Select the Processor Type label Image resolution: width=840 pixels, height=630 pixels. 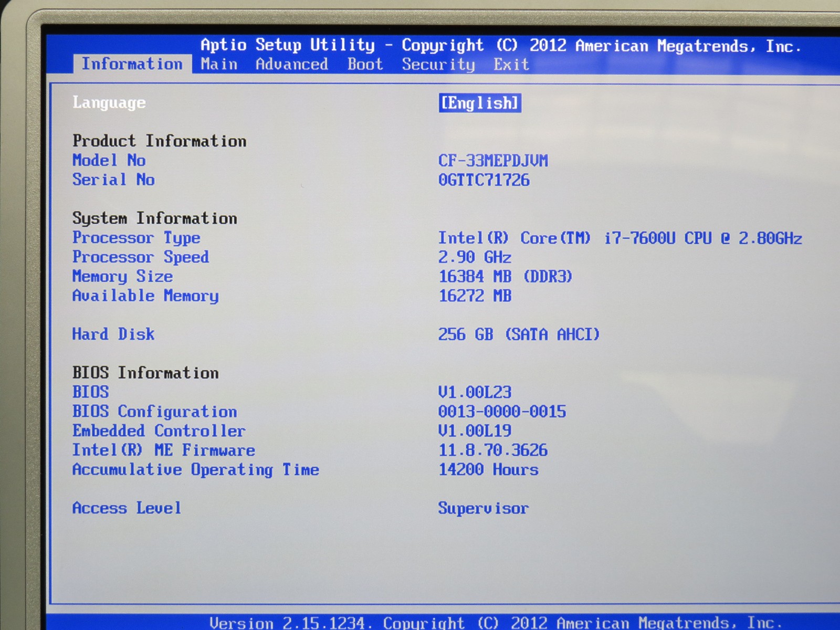[136, 238]
